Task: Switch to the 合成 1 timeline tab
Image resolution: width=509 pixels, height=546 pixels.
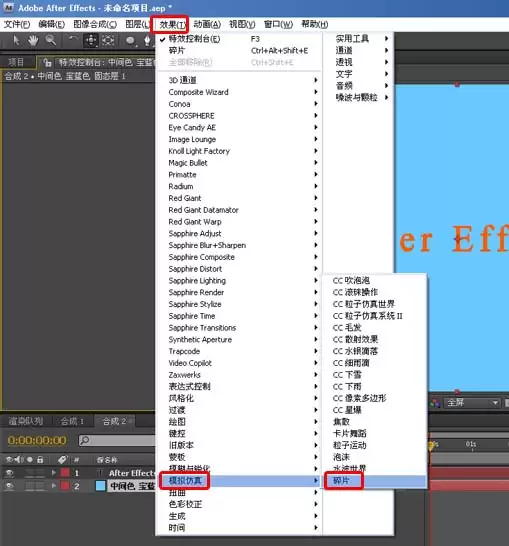Action: [x=72, y=421]
